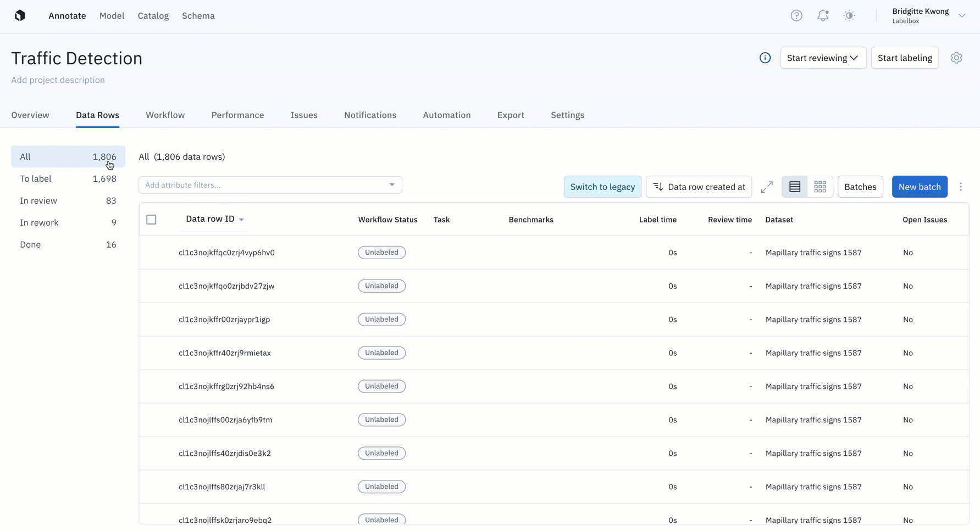This screenshot has height=531, width=980.
Task: Switch to the Workflow tab
Action: tap(165, 115)
